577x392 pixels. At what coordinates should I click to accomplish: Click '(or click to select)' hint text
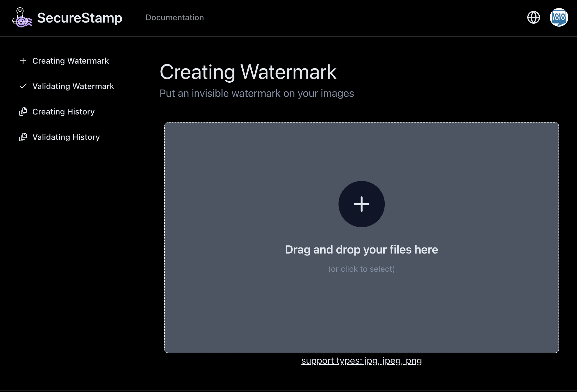[361, 269]
